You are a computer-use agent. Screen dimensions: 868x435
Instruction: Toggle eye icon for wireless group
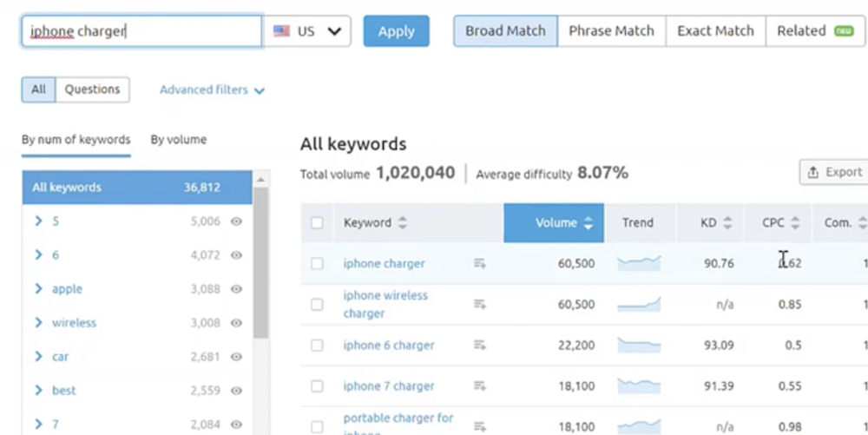(x=236, y=323)
